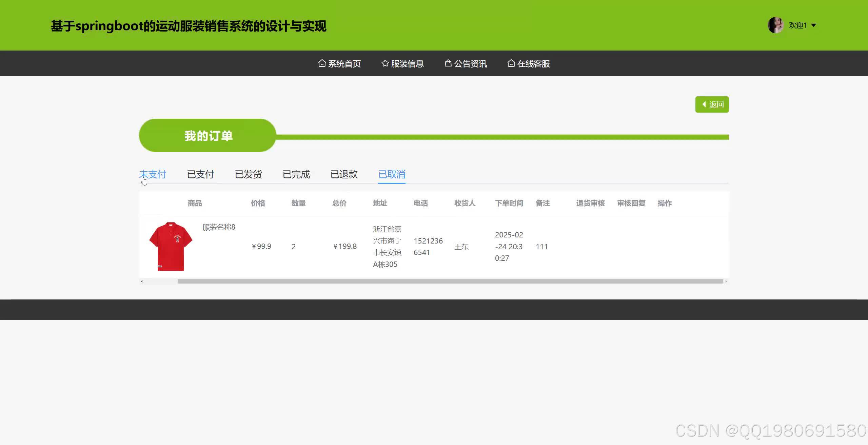This screenshot has height=445, width=868.
Task: Click the star icon beside 服装信息
Action: 385,63
